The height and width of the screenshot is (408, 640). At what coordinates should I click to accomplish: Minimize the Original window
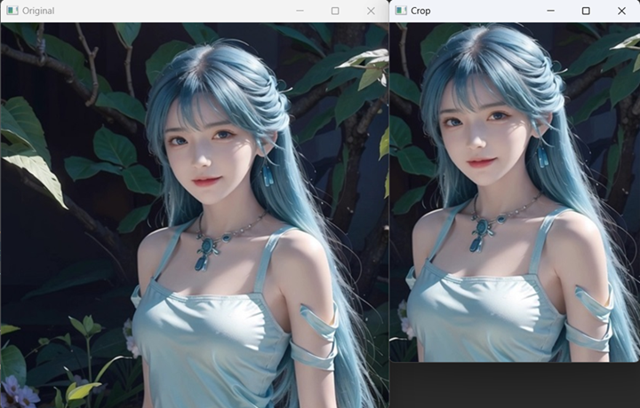coord(300,11)
